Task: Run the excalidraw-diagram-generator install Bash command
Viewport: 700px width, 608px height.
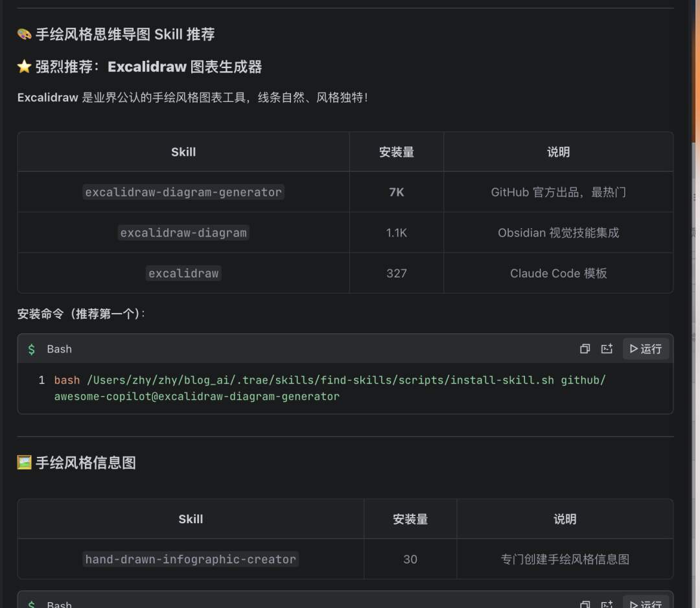Action: [x=646, y=349]
